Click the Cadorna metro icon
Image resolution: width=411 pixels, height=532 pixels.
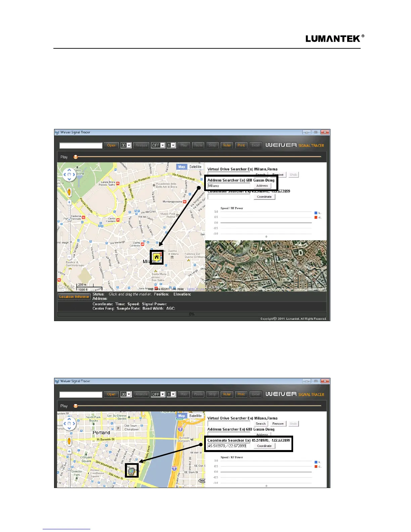click(x=84, y=217)
